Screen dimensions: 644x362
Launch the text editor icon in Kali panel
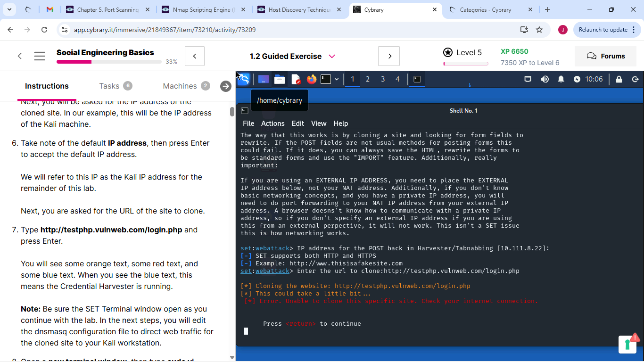click(296, 79)
